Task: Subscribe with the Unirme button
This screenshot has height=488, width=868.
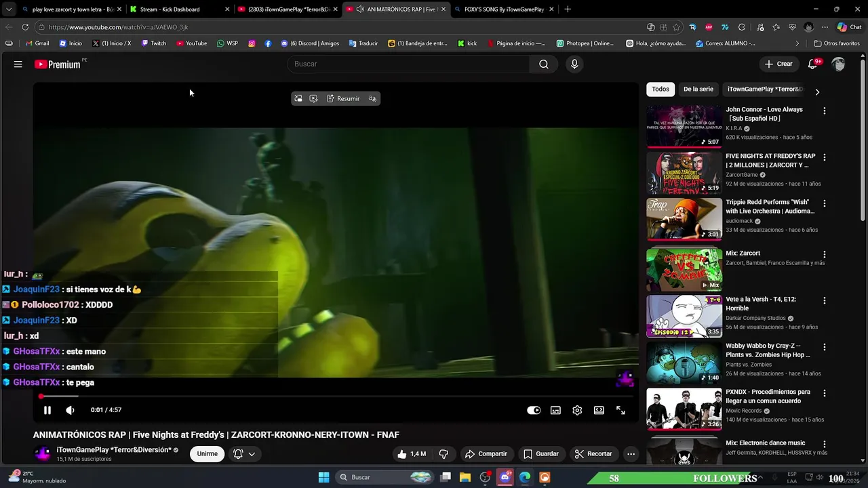Action: pyautogui.click(x=207, y=454)
